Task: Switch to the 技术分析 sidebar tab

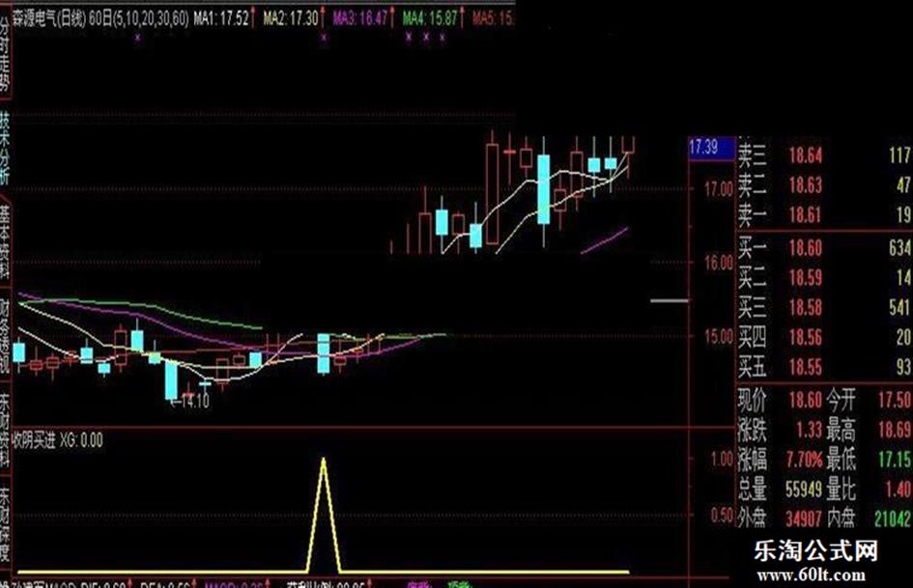Action: pyautogui.click(x=5, y=151)
